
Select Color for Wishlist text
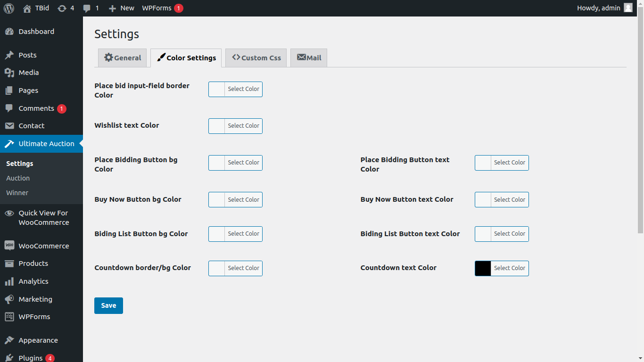tap(235, 126)
